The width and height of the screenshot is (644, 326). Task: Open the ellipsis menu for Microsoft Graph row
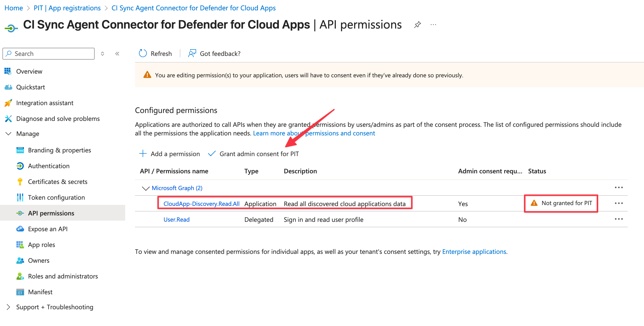[x=618, y=187]
